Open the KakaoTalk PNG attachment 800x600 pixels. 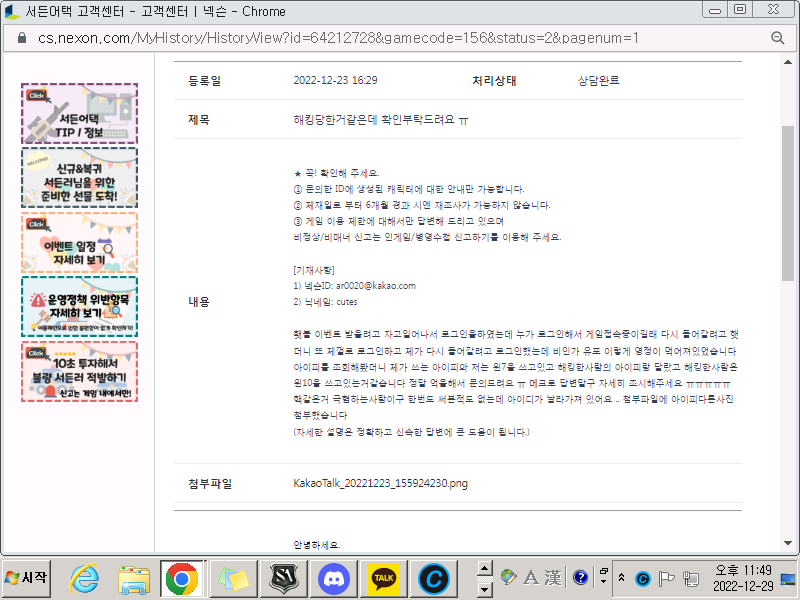tap(380, 483)
